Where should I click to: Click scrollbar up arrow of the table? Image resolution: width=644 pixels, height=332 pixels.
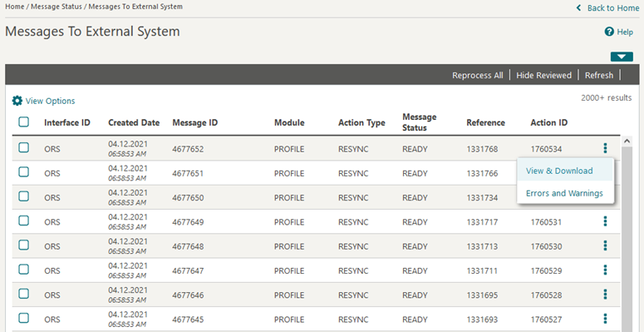[x=627, y=141]
